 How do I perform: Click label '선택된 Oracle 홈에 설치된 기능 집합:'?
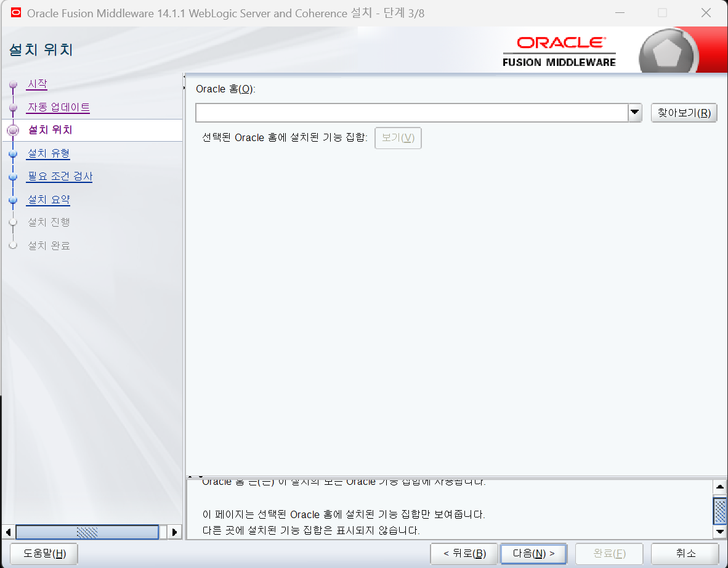point(285,137)
